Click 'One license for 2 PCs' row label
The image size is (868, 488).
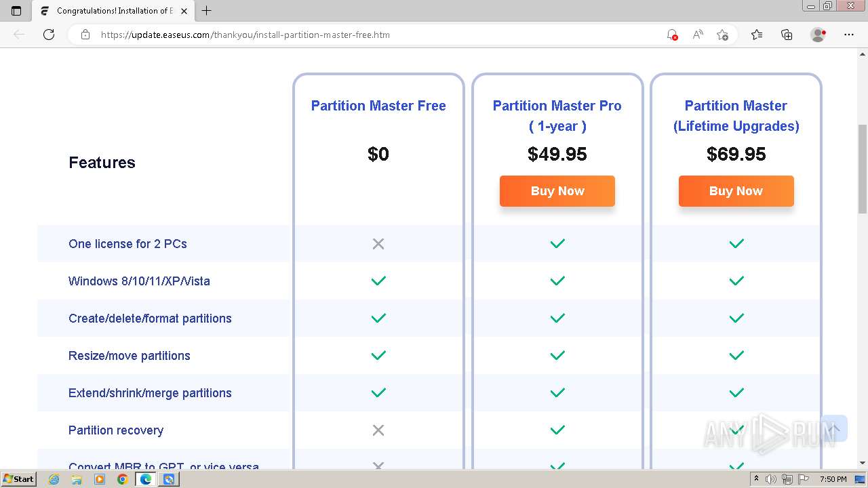[x=127, y=244]
